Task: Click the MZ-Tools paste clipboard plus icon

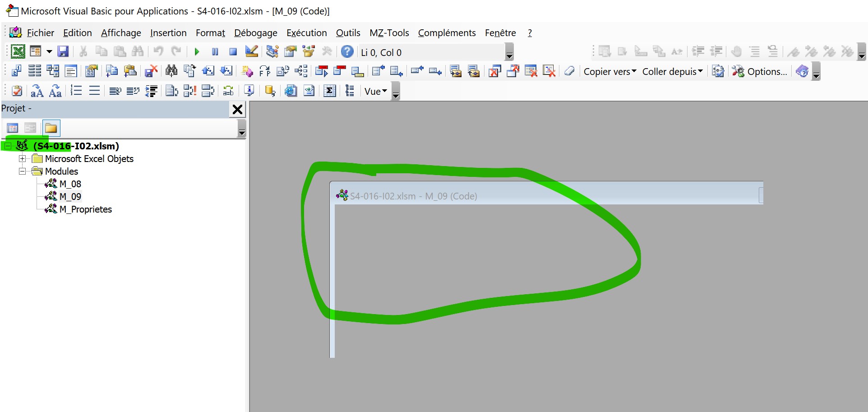Action: pyautogui.click(x=130, y=71)
